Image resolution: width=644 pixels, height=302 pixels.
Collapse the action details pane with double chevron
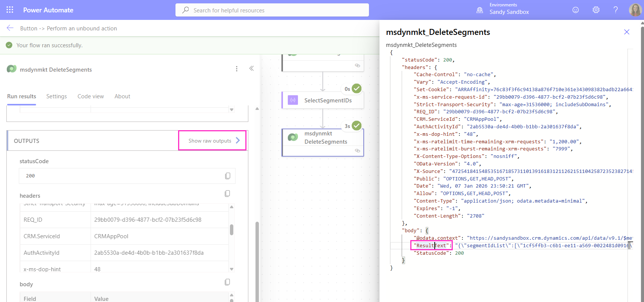pos(252,68)
